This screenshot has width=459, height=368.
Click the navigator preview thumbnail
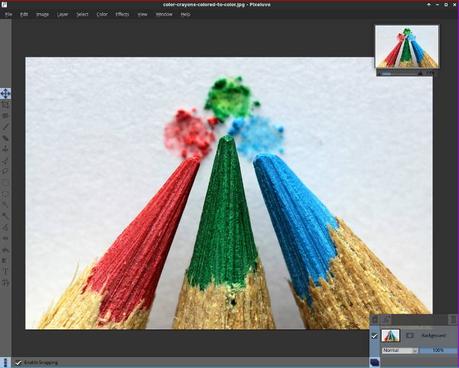(x=407, y=47)
